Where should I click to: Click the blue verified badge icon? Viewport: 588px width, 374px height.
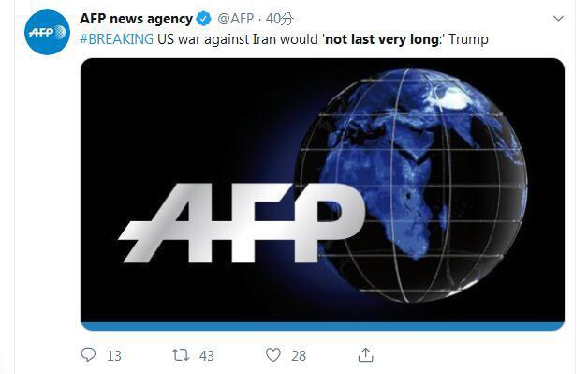204,19
